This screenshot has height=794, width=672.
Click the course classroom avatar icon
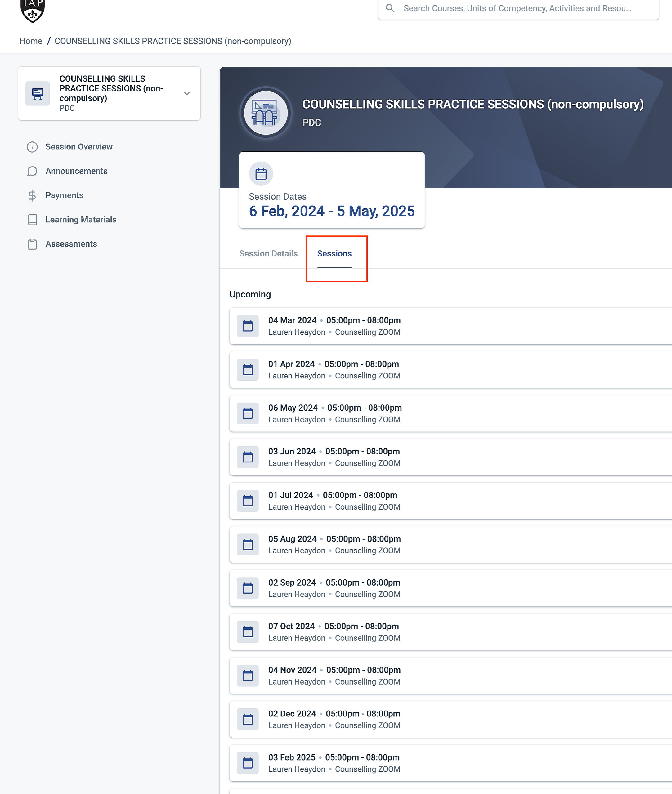coord(266,113)
